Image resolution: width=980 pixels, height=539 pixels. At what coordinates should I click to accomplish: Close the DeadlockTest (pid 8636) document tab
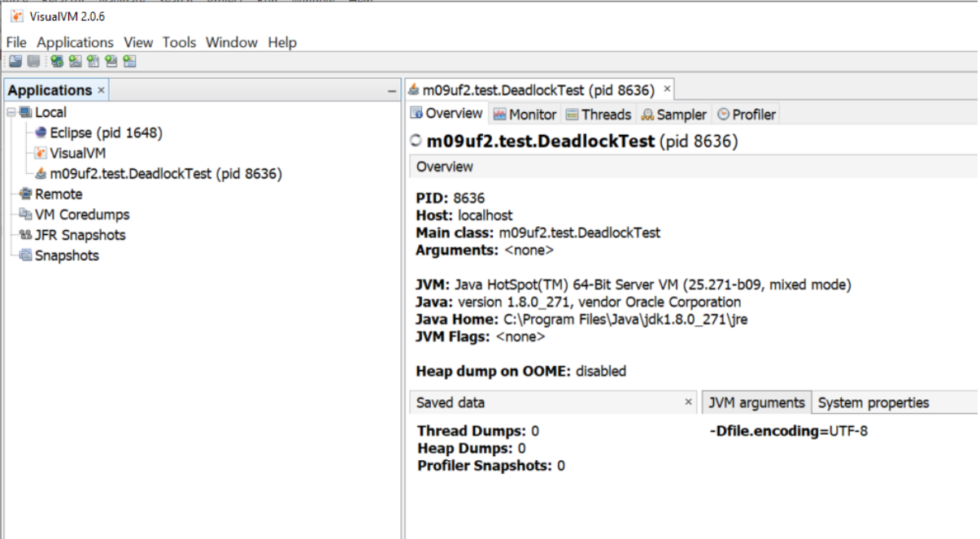[x=667, y=89]
